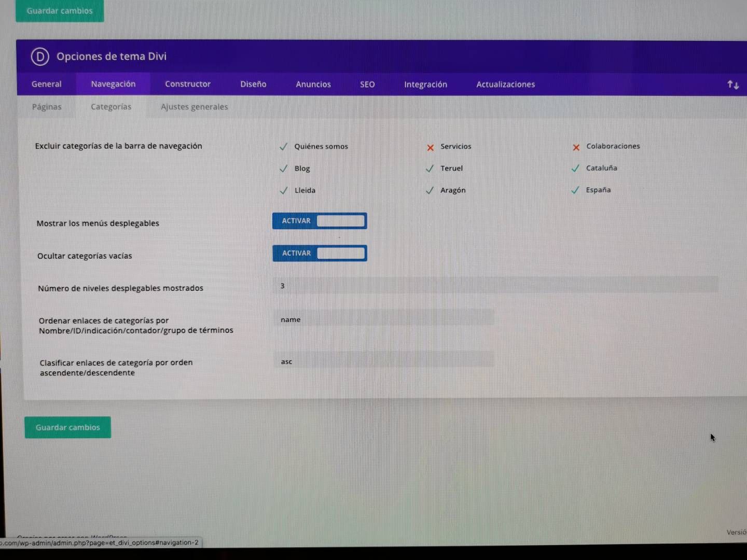Click the Excluir categorías de la barra label
The image size is (747, 560).
tap(119, 146)
